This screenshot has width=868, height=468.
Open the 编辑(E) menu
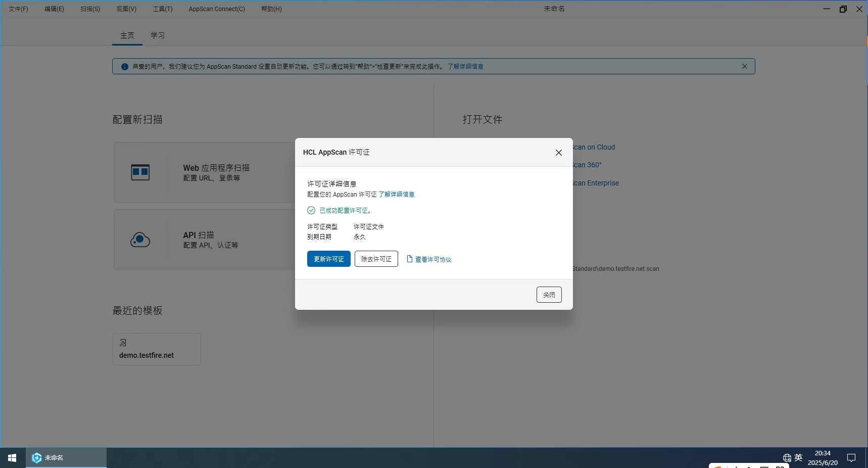click(55, 9)
